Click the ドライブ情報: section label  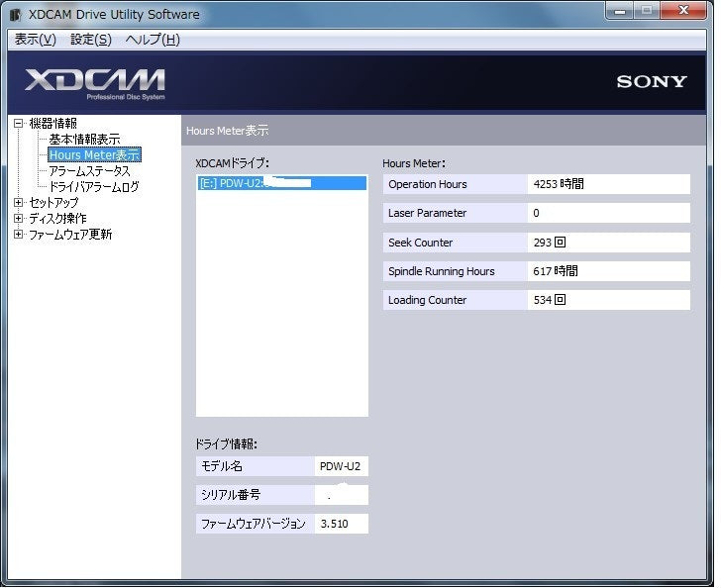pos(226,444)
